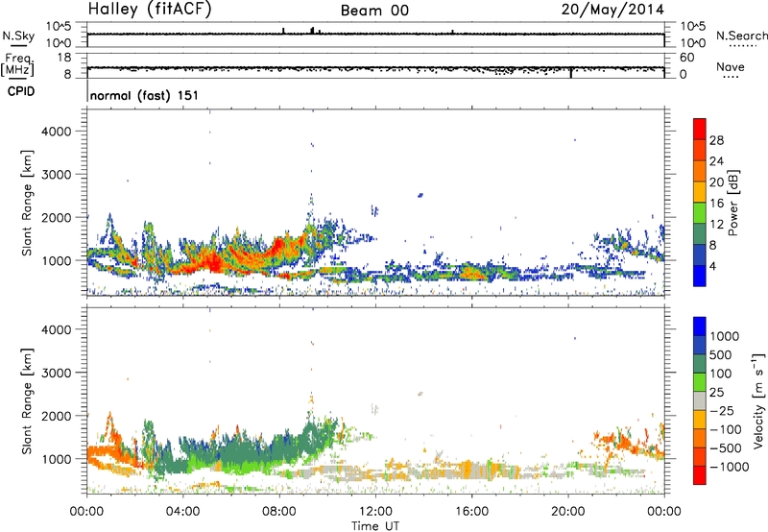This screenshot has width=768, height=532.
Task: Click the "16:00" time tick label
Action: coord(471,512)
